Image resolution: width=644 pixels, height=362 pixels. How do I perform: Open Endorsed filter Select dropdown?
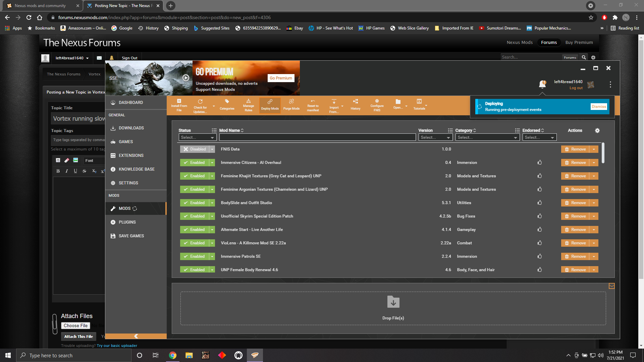coord(539,137)
